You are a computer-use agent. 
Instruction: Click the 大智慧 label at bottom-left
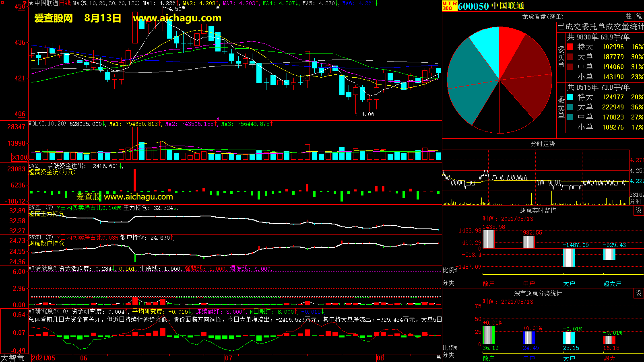point(12,358)
